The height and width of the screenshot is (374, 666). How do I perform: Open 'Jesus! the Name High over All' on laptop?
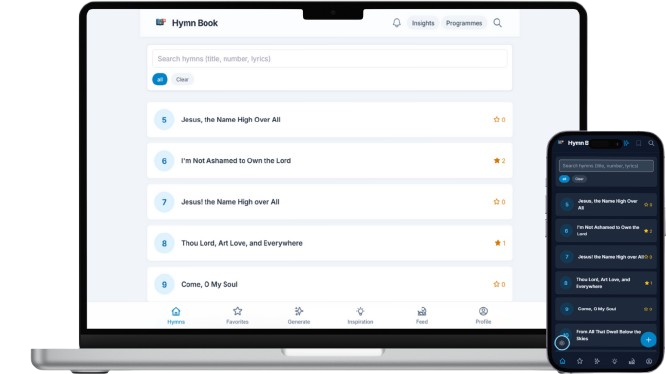(x=330, y=202)
